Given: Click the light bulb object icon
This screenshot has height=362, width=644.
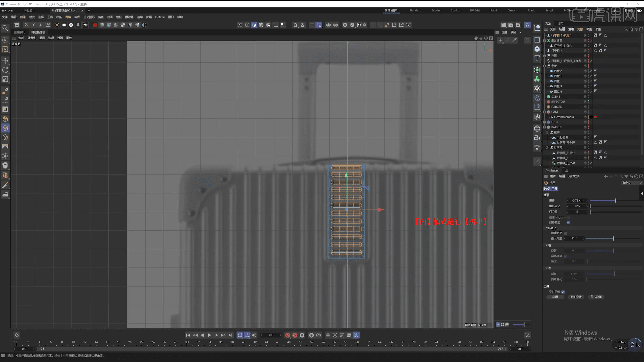Looking at the screenshot, I should point(537,147).
